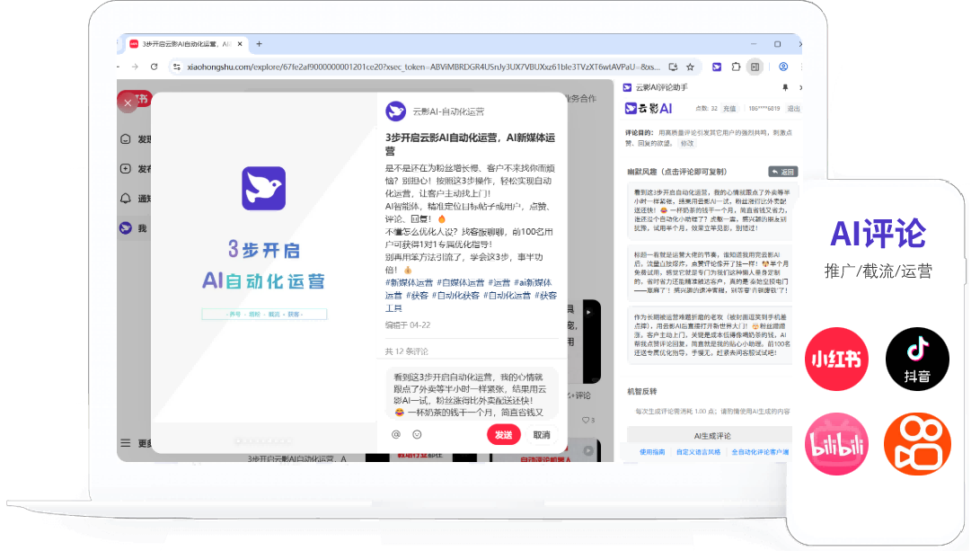The width and height of the screenshot is (980, 551).
Task: Open the Chrome profile avatar menu
Action: pyautogui.click(x=783, y=67)
